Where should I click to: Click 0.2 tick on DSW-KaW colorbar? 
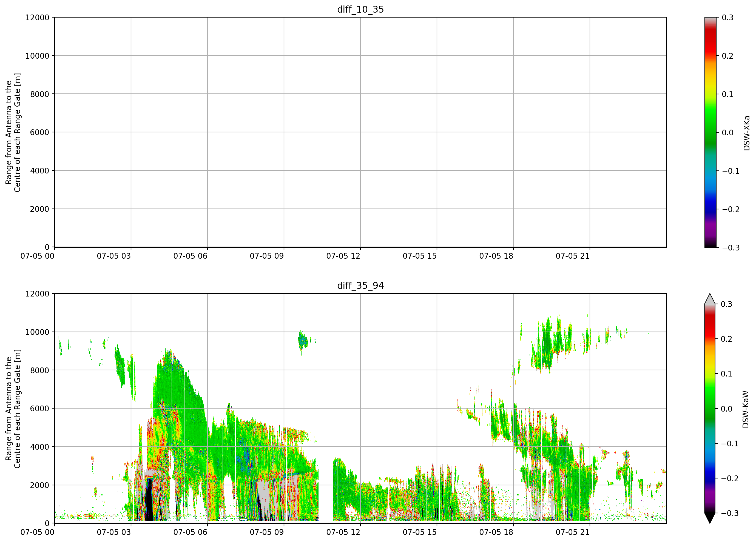coord(727,339)
